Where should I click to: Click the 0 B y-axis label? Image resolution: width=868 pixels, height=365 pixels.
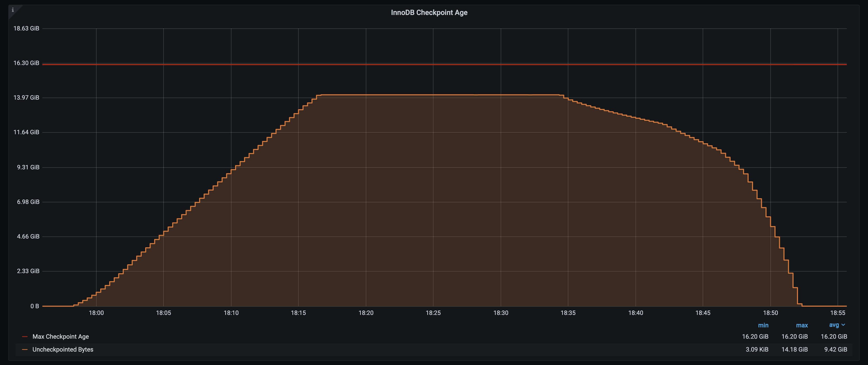point(35,306)
